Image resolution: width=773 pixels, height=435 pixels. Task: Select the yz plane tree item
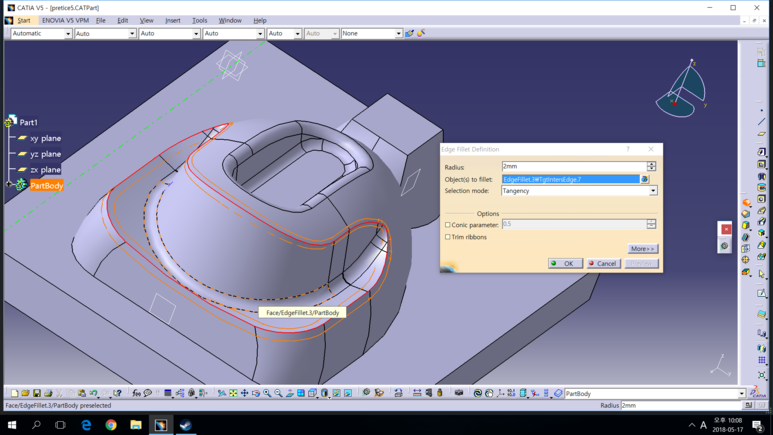click(45, 154)
